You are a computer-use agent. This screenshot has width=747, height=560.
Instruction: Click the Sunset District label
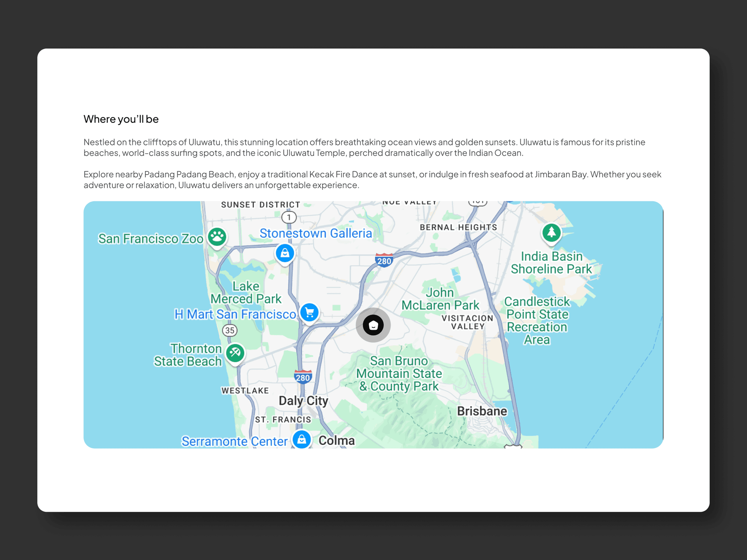click(261, 205)
